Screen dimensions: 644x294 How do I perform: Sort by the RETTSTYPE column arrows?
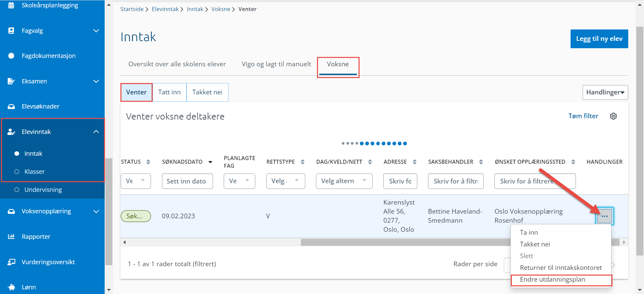click(x=303, y=162)
